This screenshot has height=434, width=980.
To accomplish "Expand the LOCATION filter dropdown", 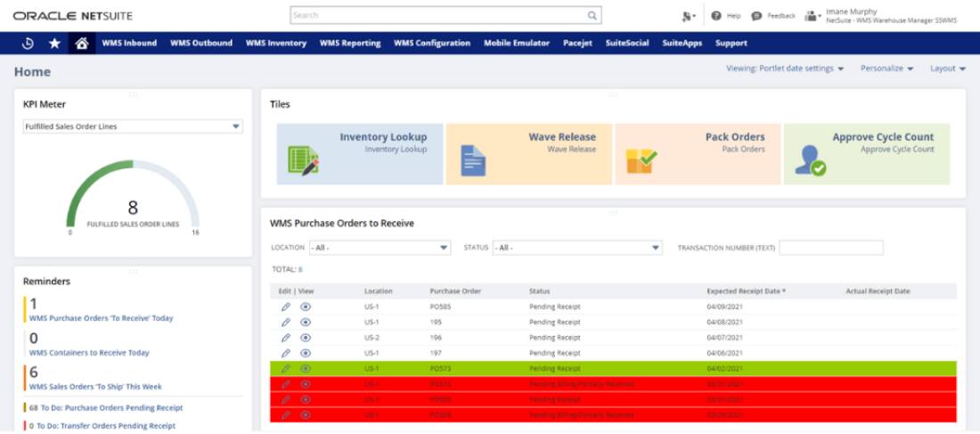I will click(380, 248).
